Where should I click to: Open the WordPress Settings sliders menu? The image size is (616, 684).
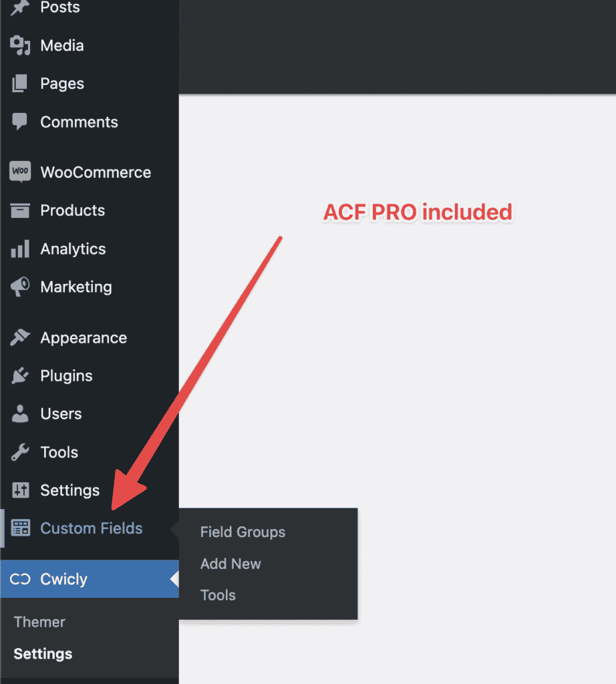pos(69,490)
